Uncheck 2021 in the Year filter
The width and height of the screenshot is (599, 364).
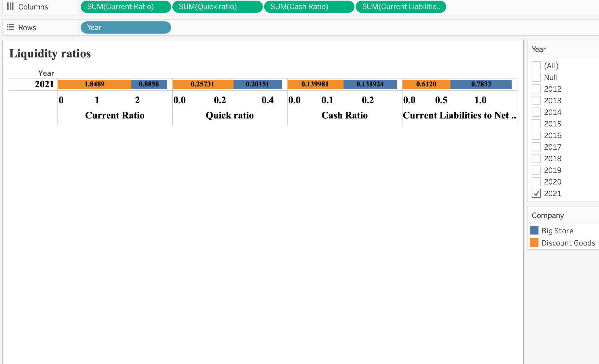tap(536, 193)
